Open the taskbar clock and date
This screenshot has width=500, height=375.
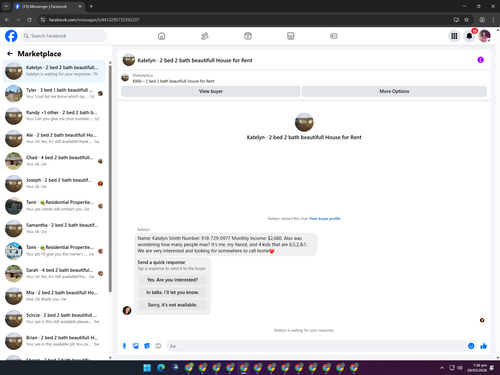(x=477, y=368)
